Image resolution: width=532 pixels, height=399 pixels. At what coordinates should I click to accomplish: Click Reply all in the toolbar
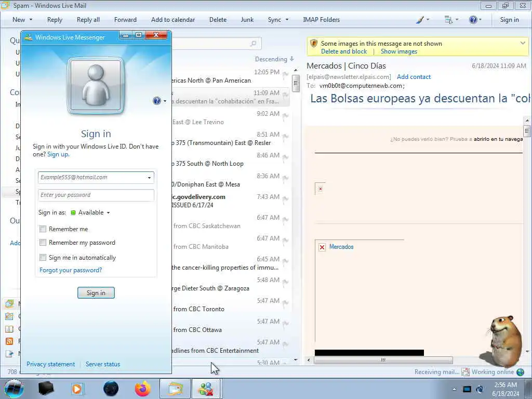(88, 20)
